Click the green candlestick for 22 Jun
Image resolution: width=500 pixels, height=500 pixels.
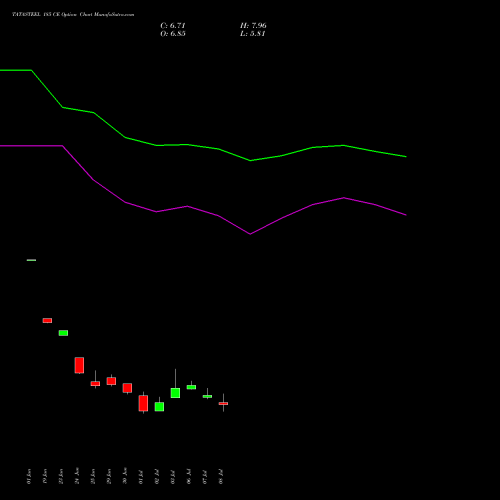[x=63, y=333]
